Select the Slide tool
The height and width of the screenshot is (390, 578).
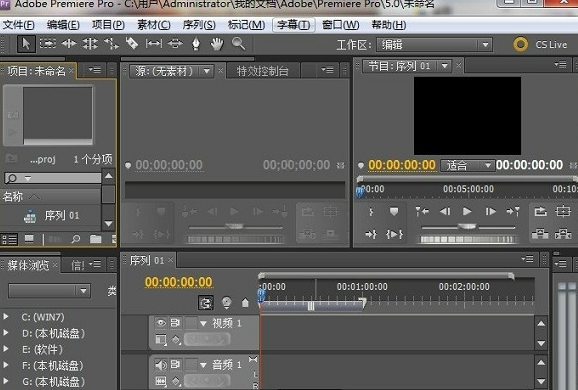coord(175,44)
